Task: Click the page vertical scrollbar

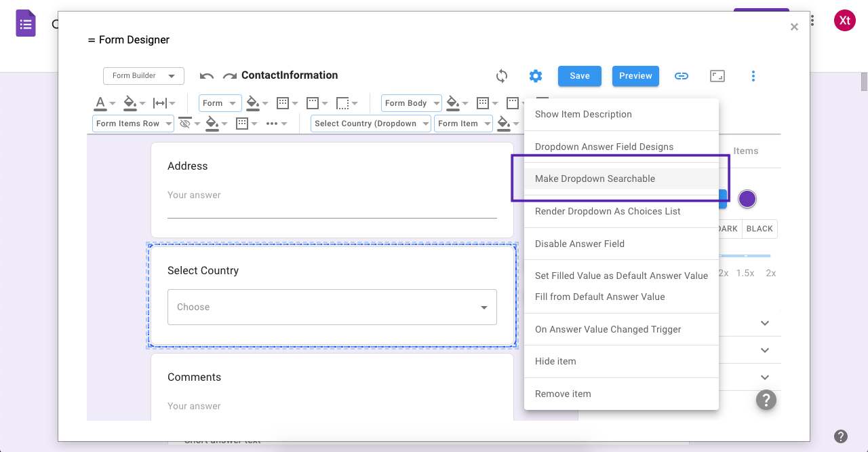Action: point(864,81)
